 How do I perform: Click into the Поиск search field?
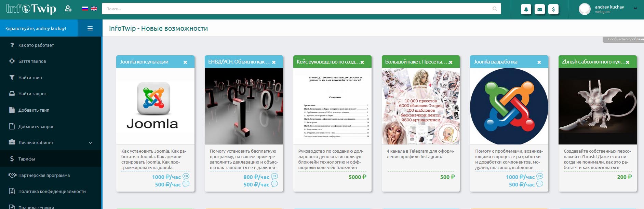click(x=297, y=9)
